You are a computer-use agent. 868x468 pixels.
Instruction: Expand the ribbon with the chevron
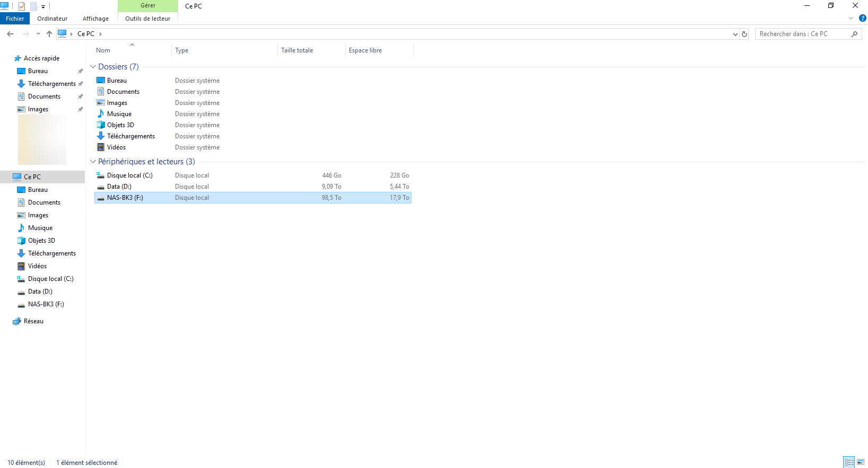click(851, 18)
